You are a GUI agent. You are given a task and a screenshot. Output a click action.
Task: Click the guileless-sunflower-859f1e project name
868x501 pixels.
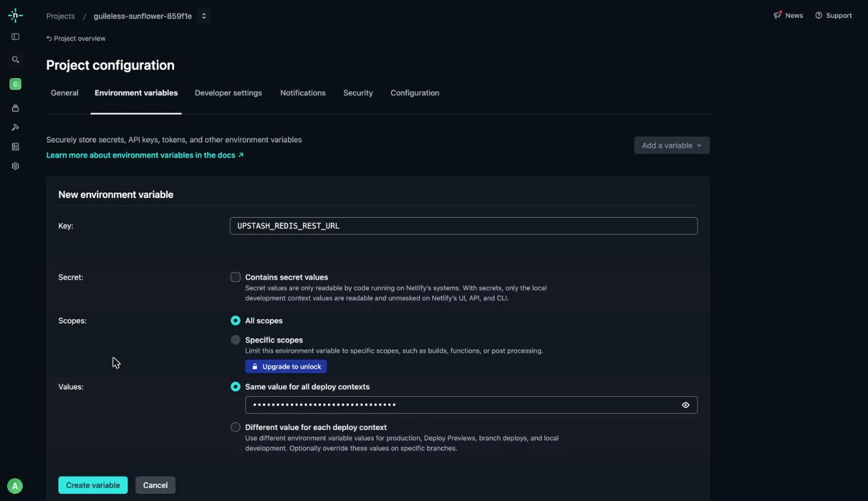click(x=142, y=16)
